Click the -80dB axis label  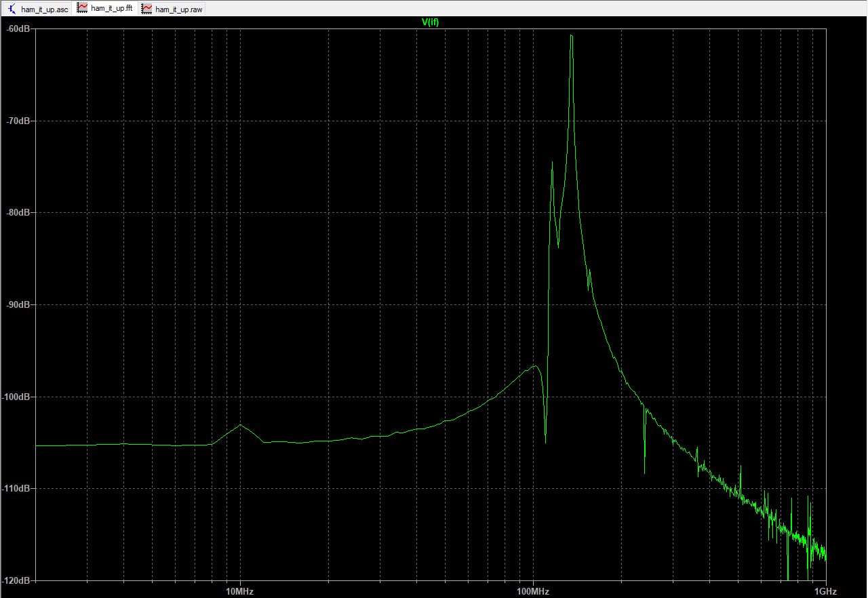pyautogui.click(x=18, y=213)
